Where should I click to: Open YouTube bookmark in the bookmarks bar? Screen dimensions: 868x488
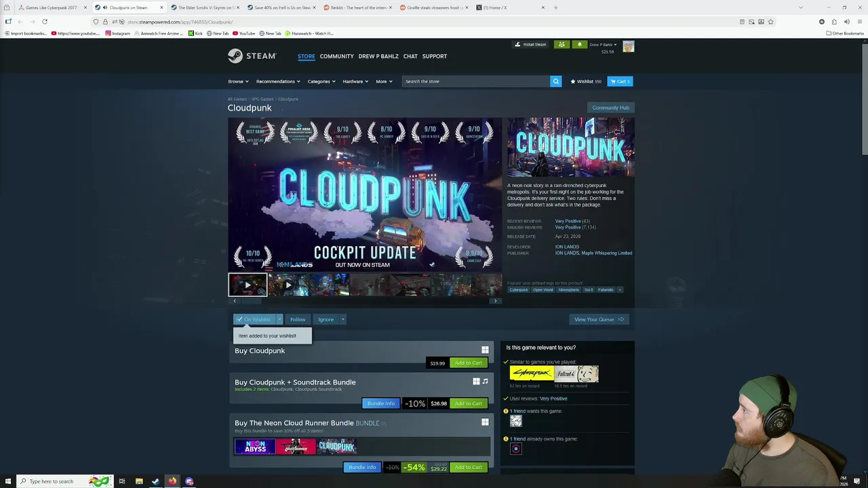coord(243,33)
